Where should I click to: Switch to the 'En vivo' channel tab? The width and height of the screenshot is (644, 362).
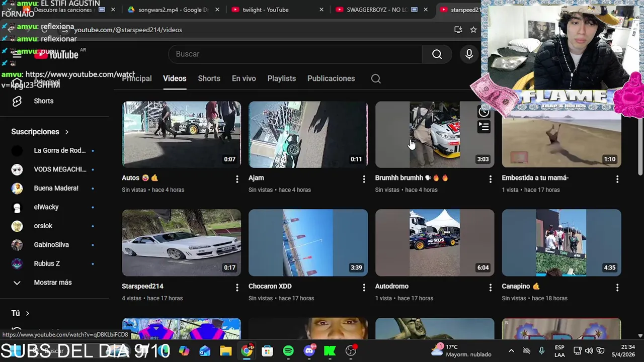point(244,78)
